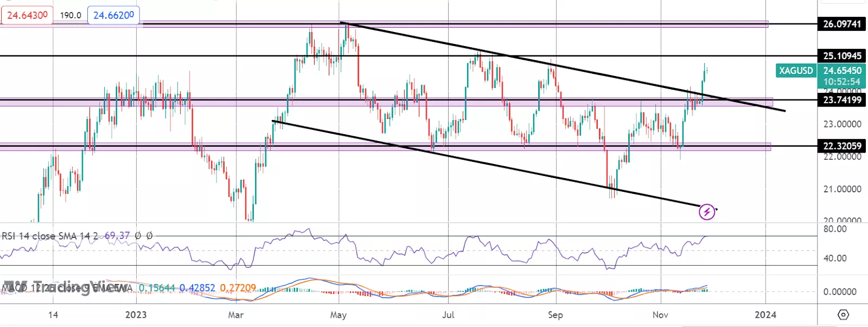Select the 23.74199 price level label
Image resolution: width=868 pixels, height=327 pixels.
click(x=842, y=100)
